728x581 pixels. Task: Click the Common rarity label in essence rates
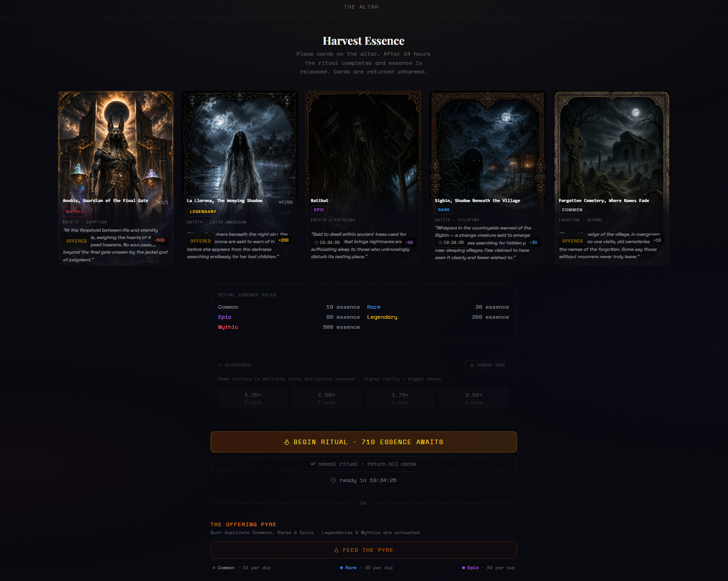tap(228, 307)
